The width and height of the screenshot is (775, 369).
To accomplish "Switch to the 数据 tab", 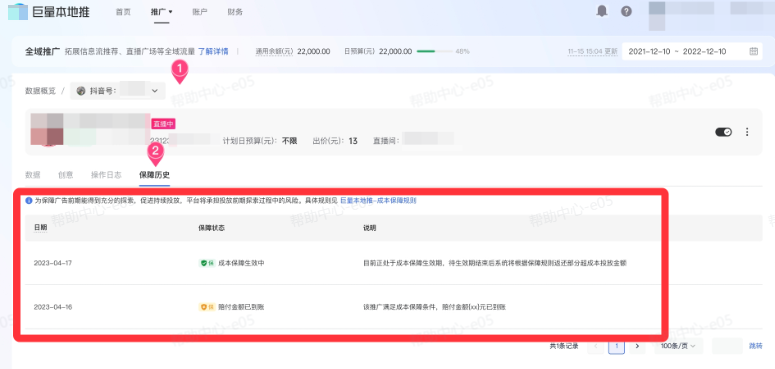I will coord(33,175).
